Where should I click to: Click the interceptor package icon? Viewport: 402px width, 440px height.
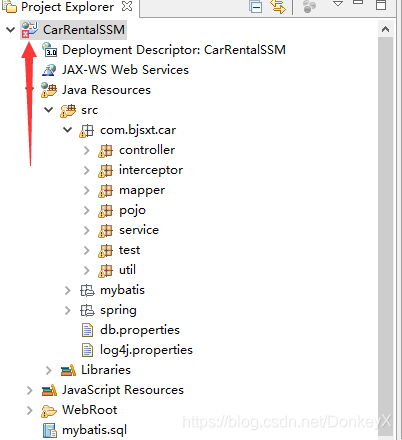pos(105,171)
